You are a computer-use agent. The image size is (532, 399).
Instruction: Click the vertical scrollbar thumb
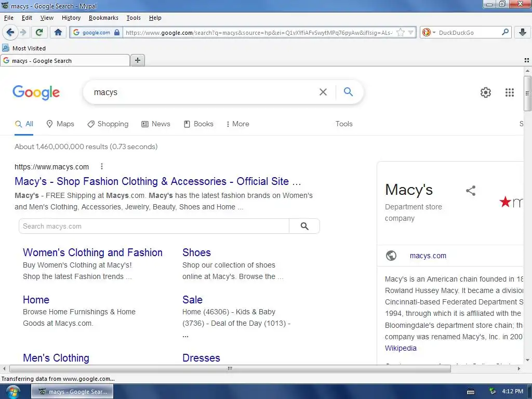coord(527,94)
